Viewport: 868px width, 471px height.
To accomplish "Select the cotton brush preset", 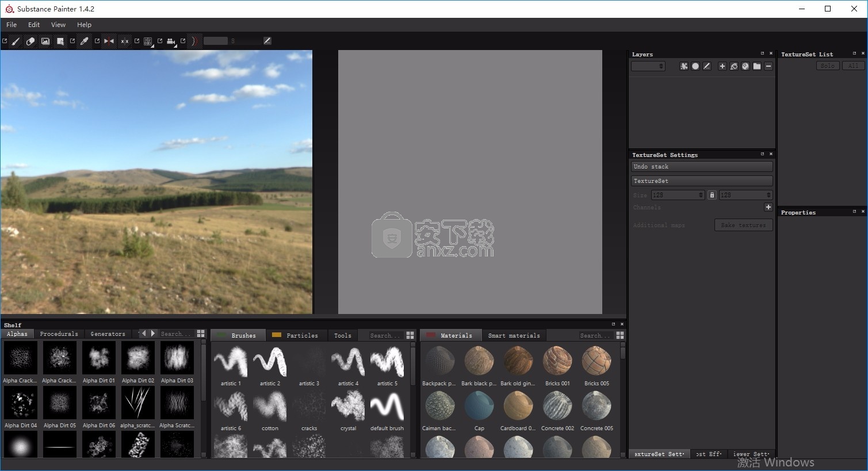I will [270, 410].
